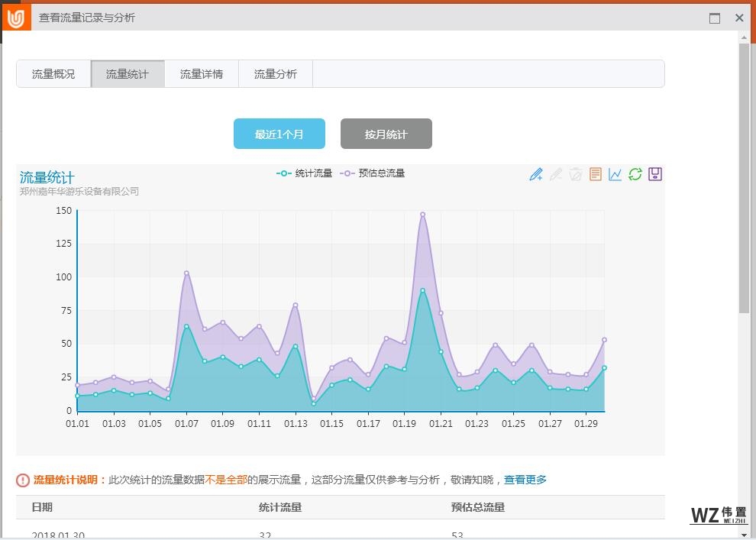This screenshot has height=540, width=756.
Task: Click the 最近1个月 button
Action: [x=279, y=134]
